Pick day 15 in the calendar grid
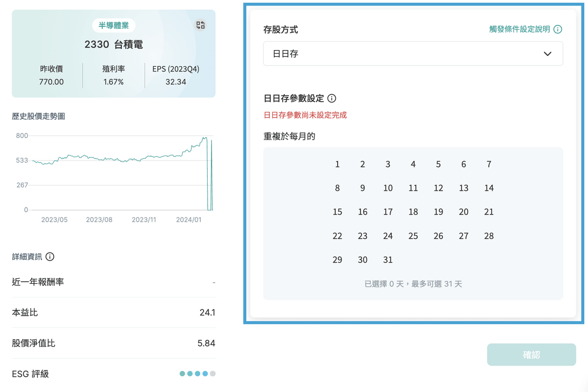The image size is (588, 392). point(338,212)
